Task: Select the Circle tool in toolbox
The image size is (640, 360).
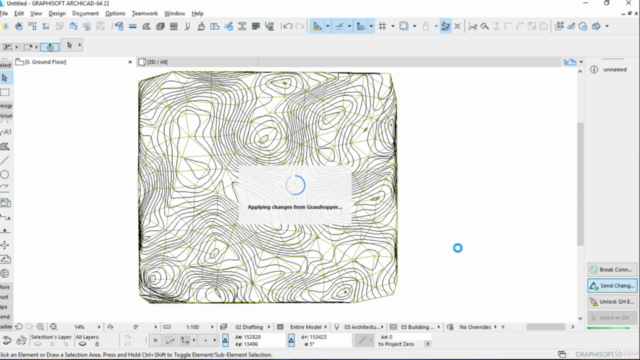Action: 5,175
